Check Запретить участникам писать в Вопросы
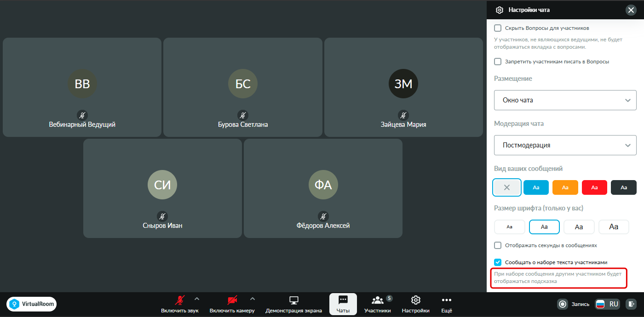The width and height of the screenshot is (644, 317). click(498, 62)
